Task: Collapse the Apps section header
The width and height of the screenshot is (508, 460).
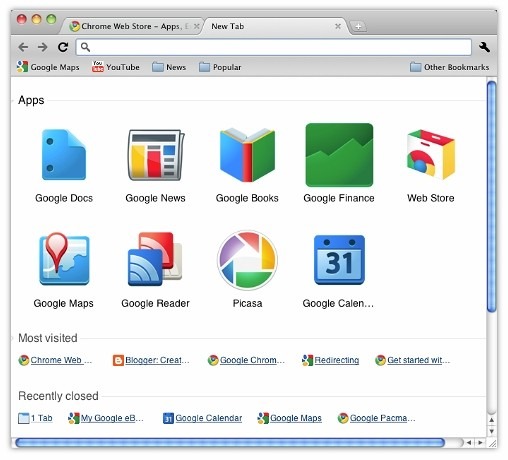Action: point(31,100)
